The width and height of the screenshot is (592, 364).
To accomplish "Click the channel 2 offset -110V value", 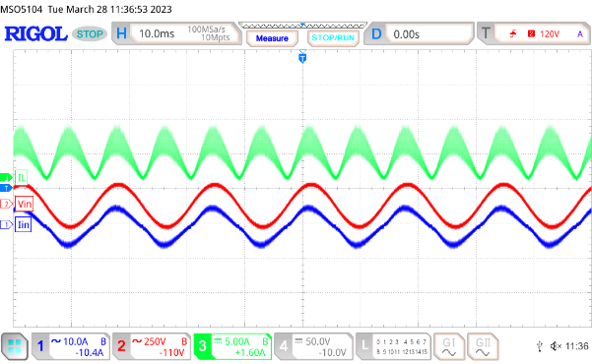I will pyautogui.click(x=171, y=352).
